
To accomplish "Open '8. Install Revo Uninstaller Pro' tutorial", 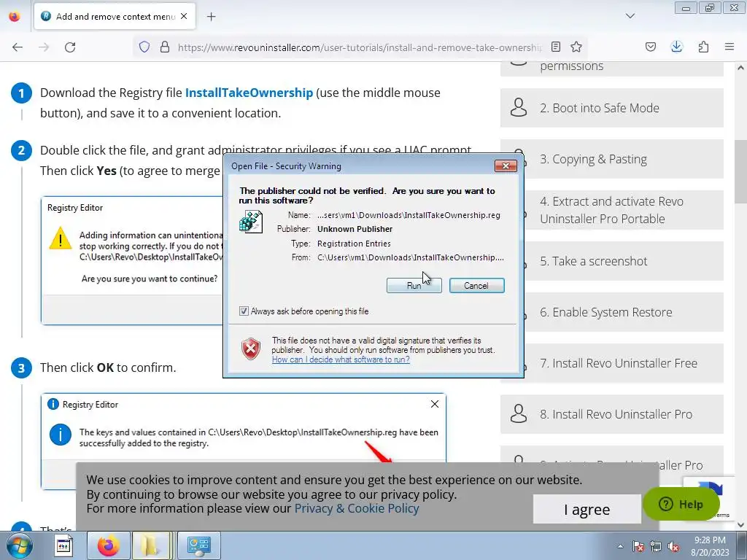I will pyautogui.click(x=612, y=414).
